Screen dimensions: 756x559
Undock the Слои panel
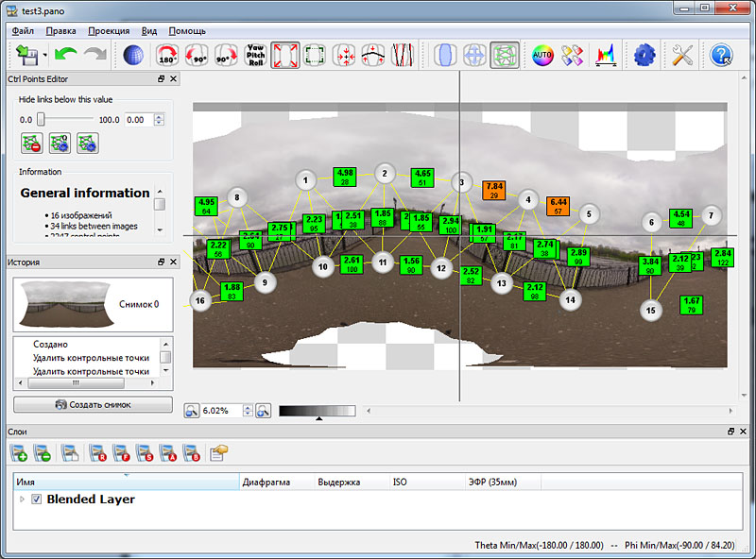tap(730, 432)
